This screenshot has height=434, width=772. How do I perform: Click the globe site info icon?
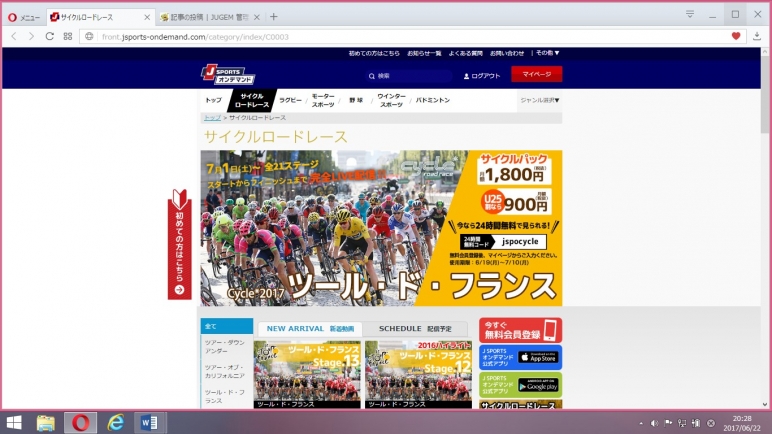(x=89, y=36)
